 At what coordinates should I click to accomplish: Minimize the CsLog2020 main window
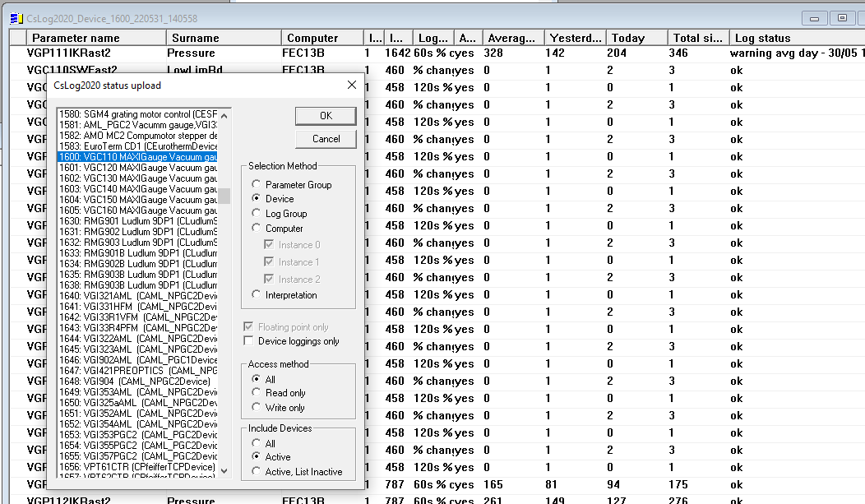[815, 18]
